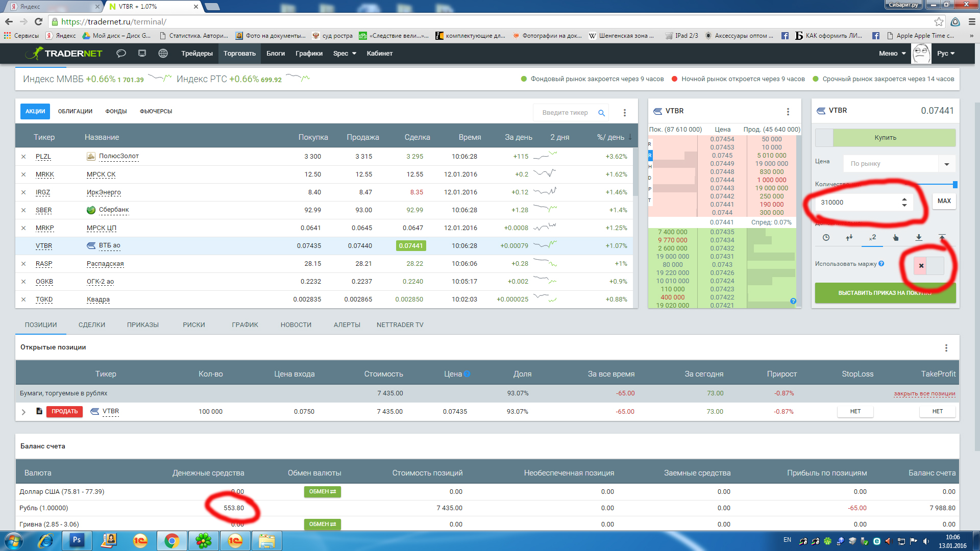
Task: Remove RASP row with its X icon
Action: [23, 264]
